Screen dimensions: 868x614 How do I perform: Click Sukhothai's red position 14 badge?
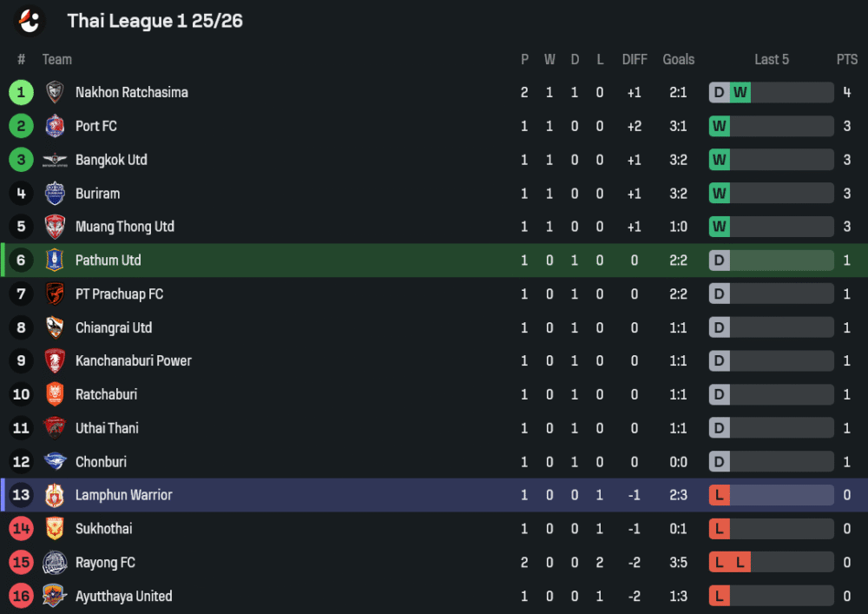point(22,529)
